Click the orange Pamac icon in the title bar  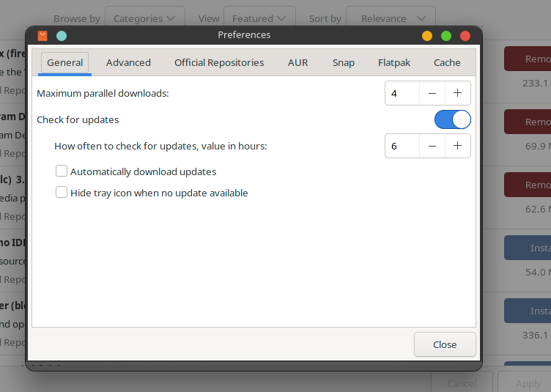point(42,36)
